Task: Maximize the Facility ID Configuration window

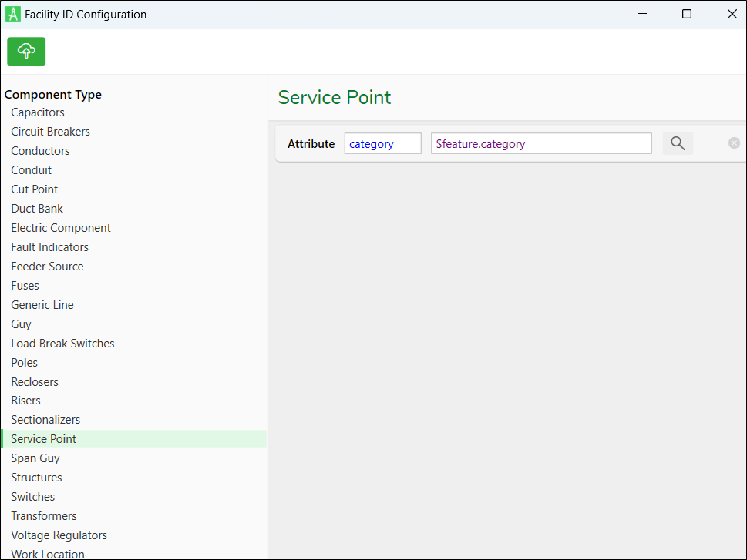Action: pos(687,14)
